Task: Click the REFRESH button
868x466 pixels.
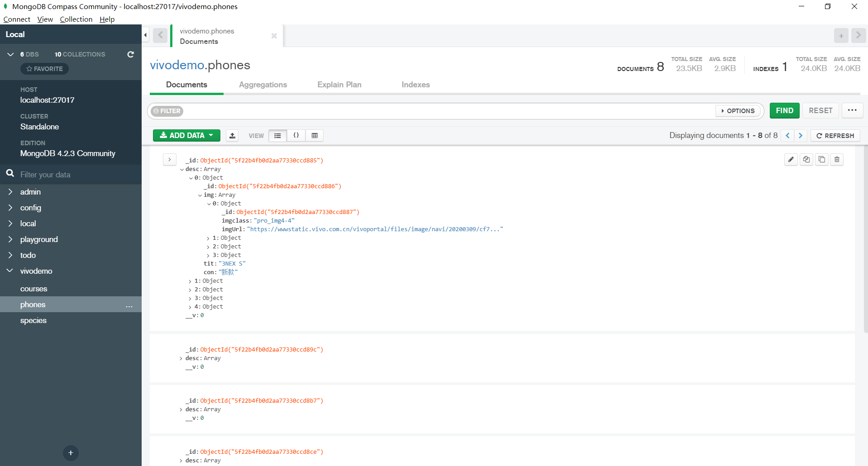Action: coord(835,136)
